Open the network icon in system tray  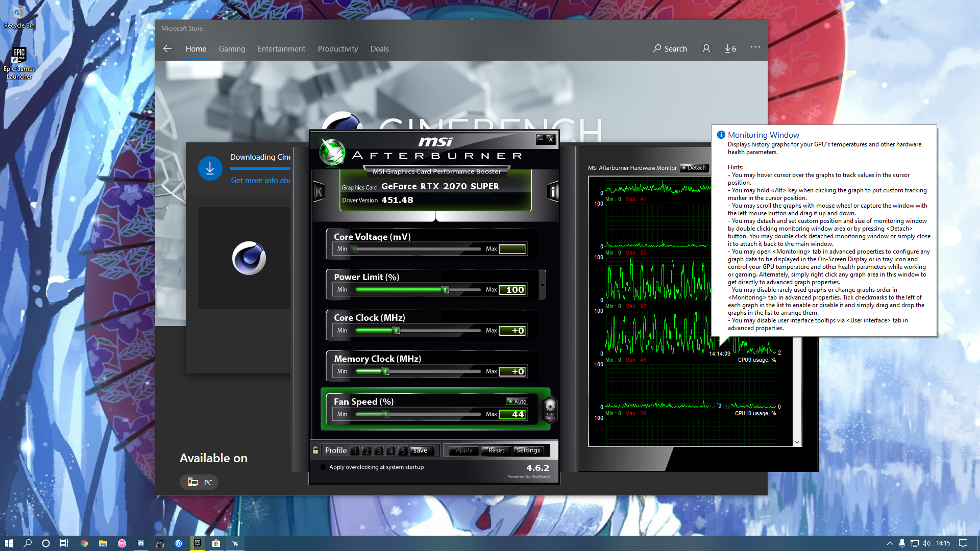coord(914,543)
